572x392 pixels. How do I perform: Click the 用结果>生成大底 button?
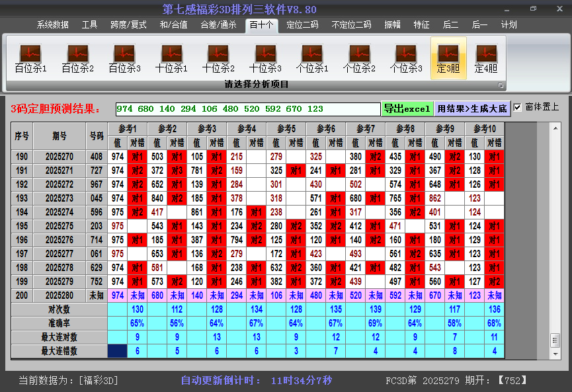click(x=471, y=107)
